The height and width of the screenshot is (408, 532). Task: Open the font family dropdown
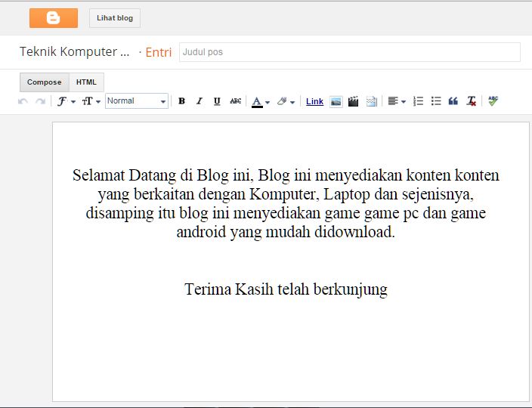66,101
